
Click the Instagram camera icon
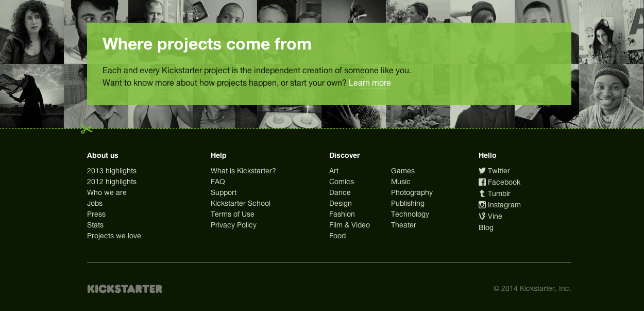click(482, 205)
